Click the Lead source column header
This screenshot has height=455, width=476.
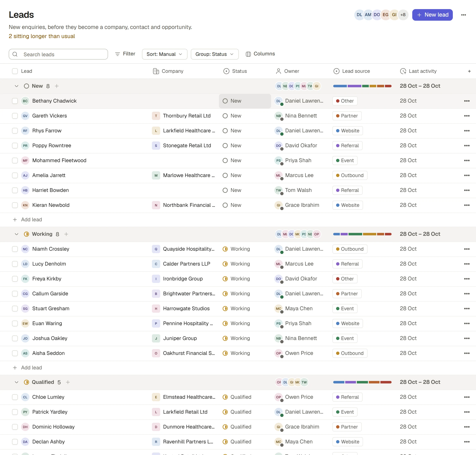[x=352, y=71]
